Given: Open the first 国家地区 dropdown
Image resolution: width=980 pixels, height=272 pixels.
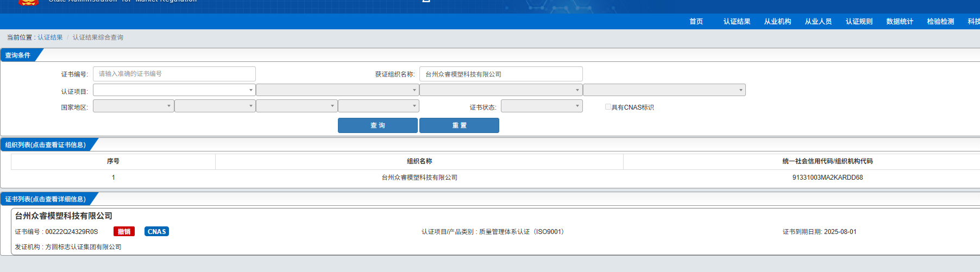Looking at the screenshot, I should [134, 106].
